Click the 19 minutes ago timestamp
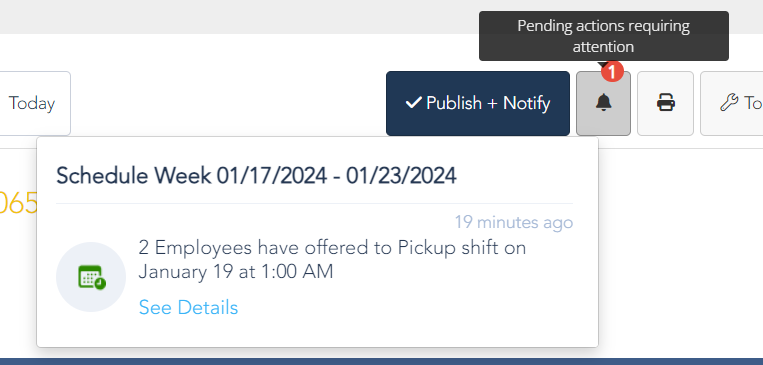This screenshot has height=365, width=763. pyautogui.click(x=514, y=223)
